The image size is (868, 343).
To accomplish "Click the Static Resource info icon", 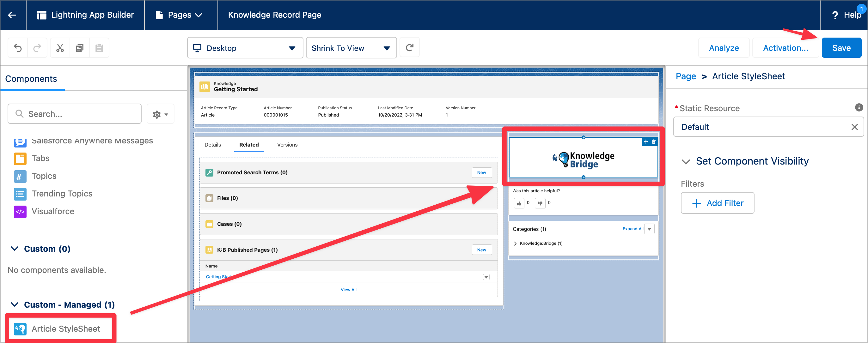I will pyautogui.click(x=859, y=107).
